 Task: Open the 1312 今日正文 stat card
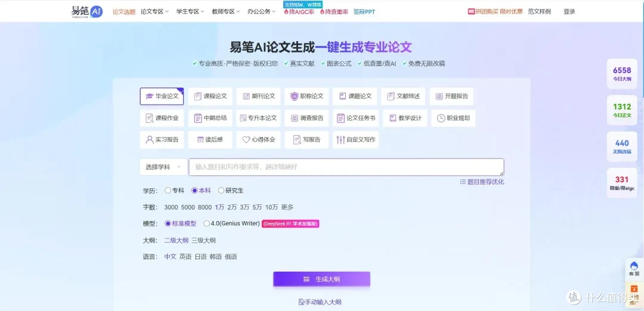coord(622,110)
